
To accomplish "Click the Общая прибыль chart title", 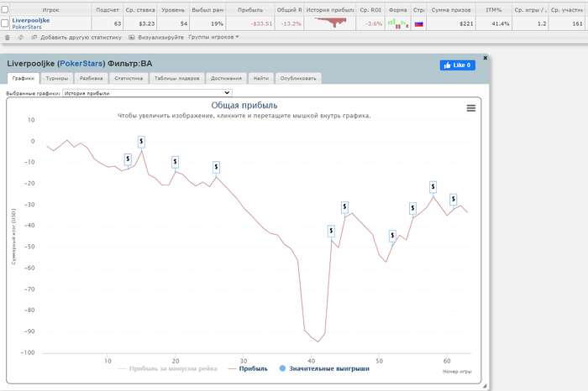I will (244, 105).
